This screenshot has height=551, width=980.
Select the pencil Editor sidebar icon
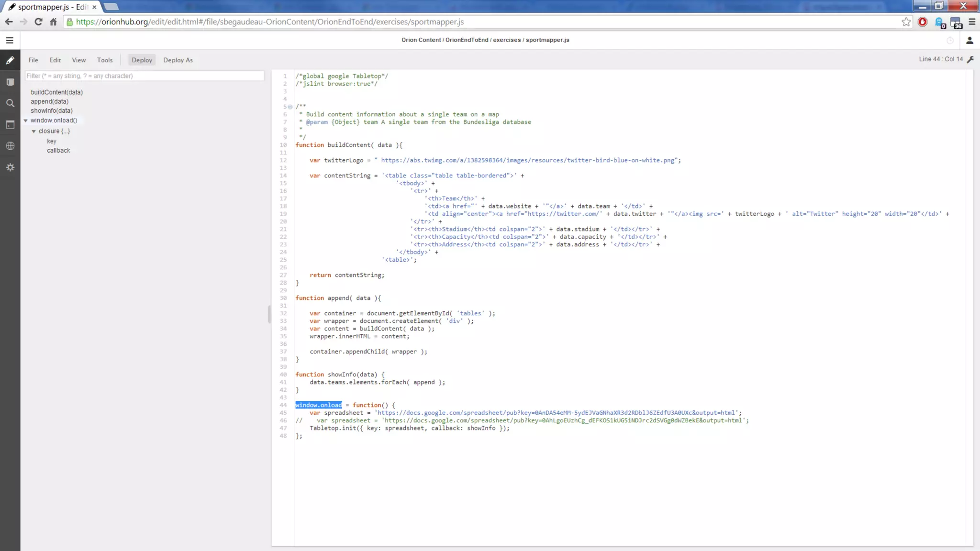coord(10,61)
